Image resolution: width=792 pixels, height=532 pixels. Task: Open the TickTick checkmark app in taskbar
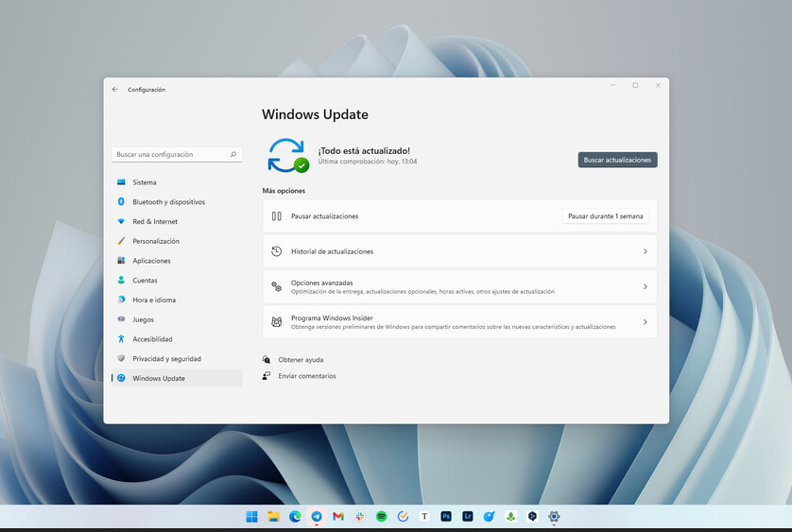(x=403, y=516)
